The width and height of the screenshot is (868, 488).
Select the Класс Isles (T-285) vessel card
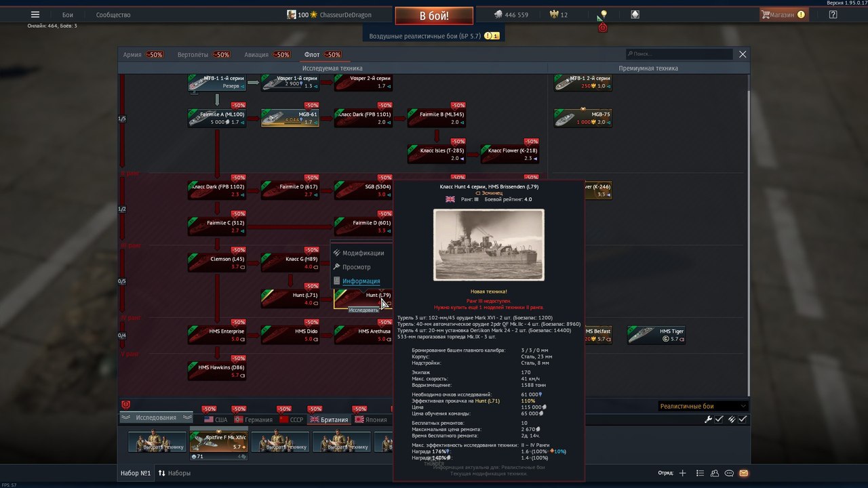437,154
